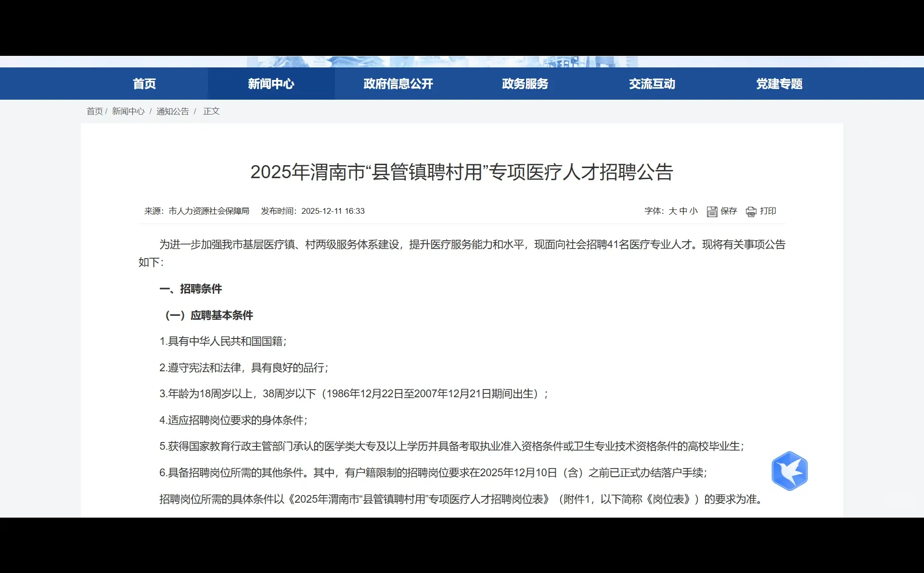Select medium (中) font size option
The height and width of the screenshot is (573, 924).
pyautogui.click(x=683, y=211)
